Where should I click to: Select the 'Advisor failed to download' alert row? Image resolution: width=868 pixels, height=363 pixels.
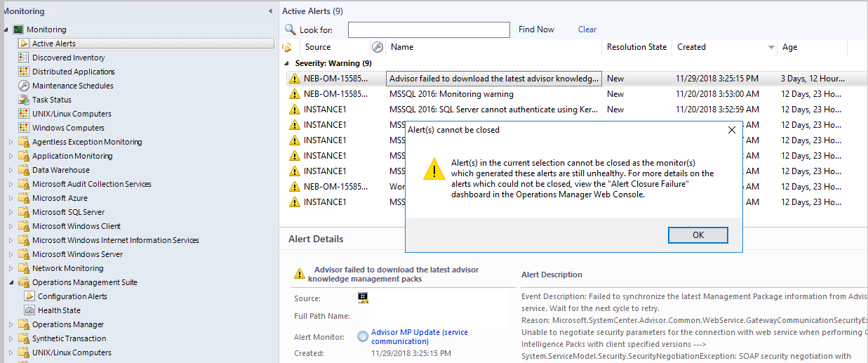575,79
